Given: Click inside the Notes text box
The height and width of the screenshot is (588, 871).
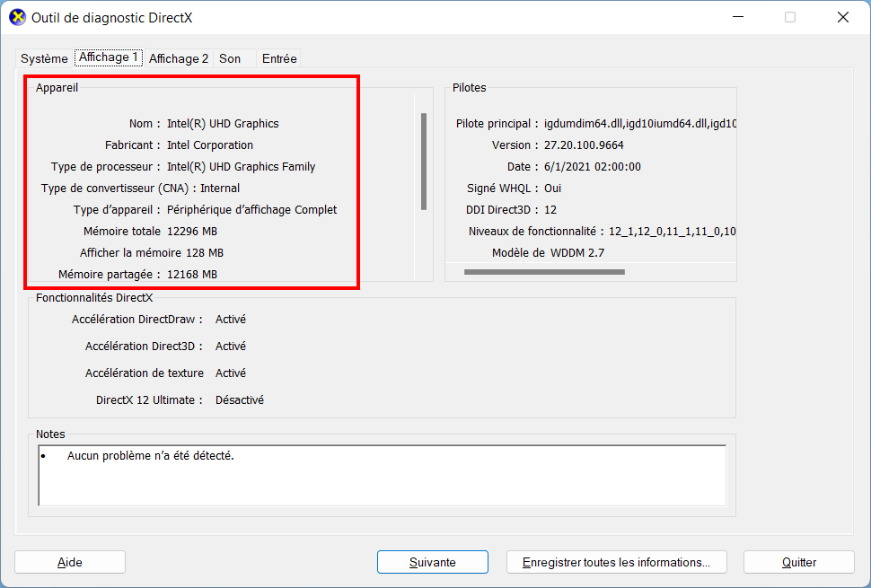Looking at the screenshot, I should [383, 475].
